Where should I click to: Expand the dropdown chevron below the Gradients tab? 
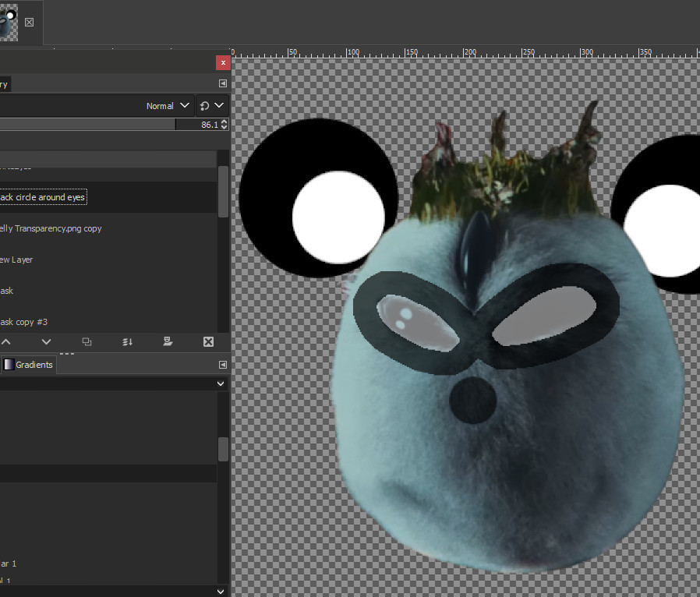pyautogui.click(x=221, y=383)
